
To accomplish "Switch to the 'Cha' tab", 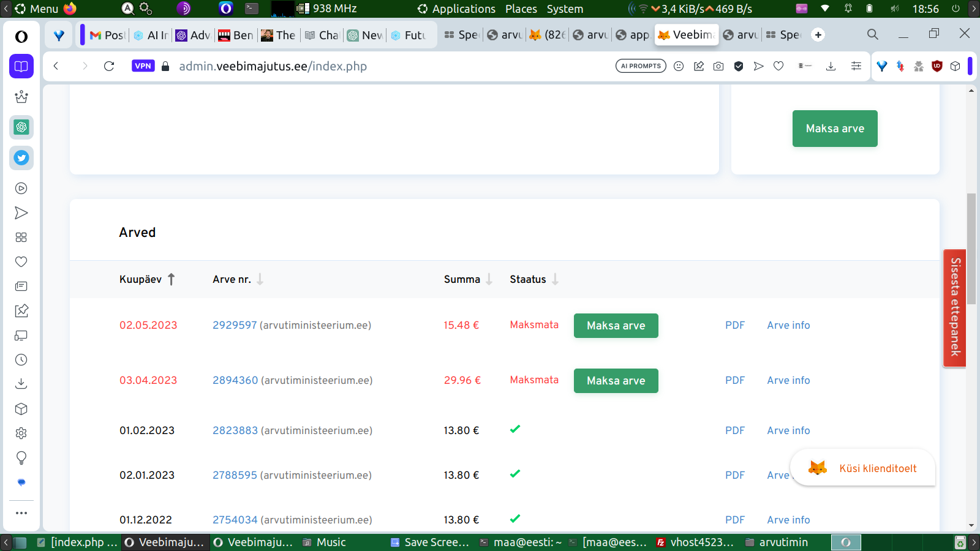I will (322, 35).
